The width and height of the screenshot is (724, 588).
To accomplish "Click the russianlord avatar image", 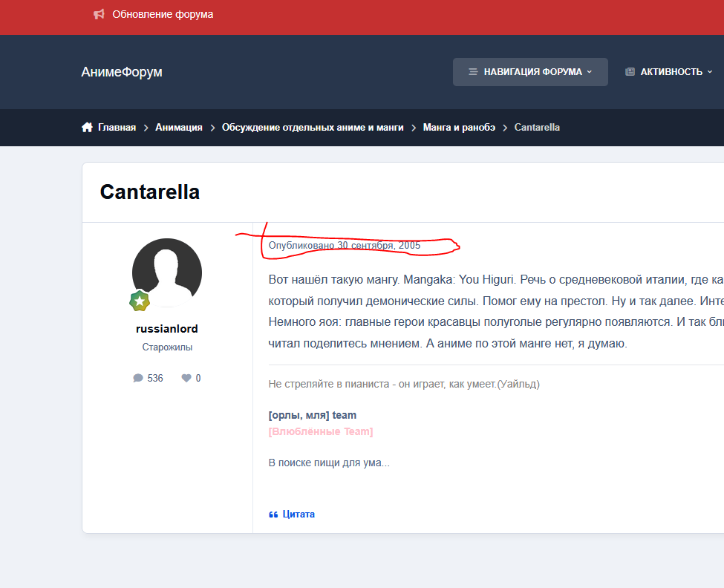I will click(x=167, y=272).
